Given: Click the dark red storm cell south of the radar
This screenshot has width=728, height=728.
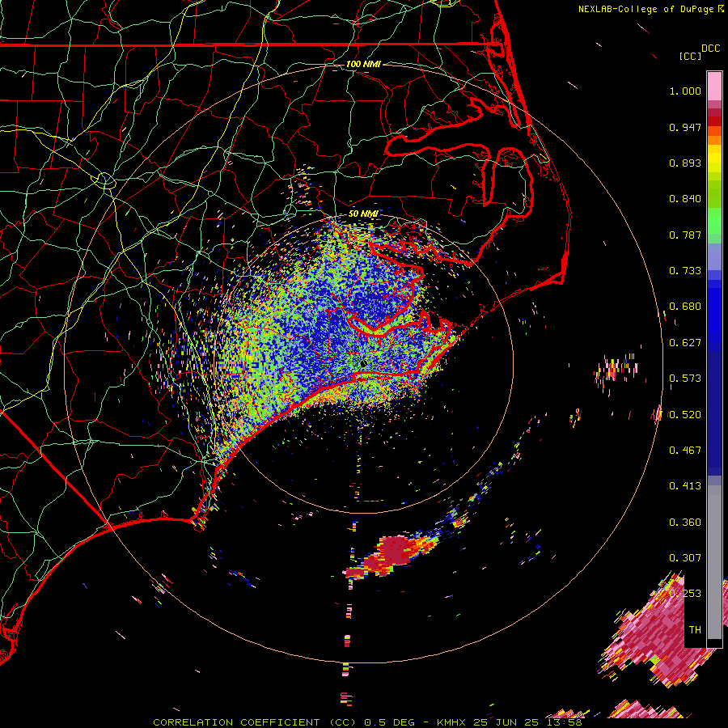Looking at the screenshot, I should point(394,552).
